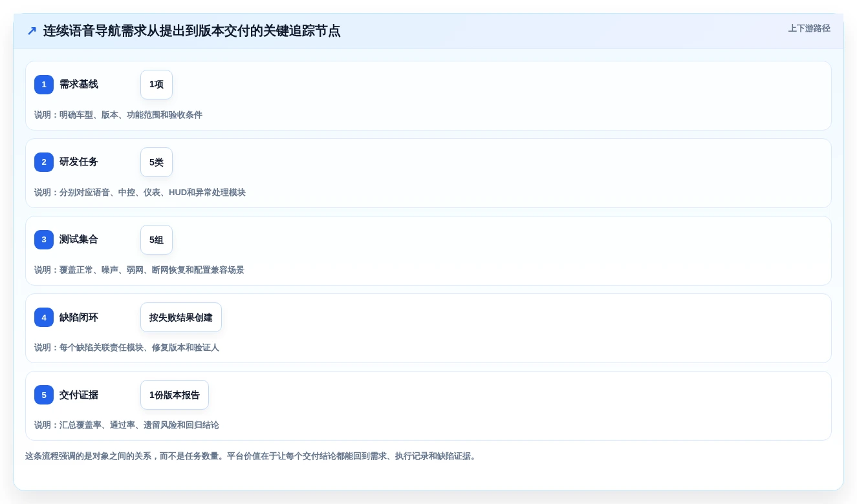Click the 研发任务 step title
Viewport: 857px width, 504px height.
point(79,162)
